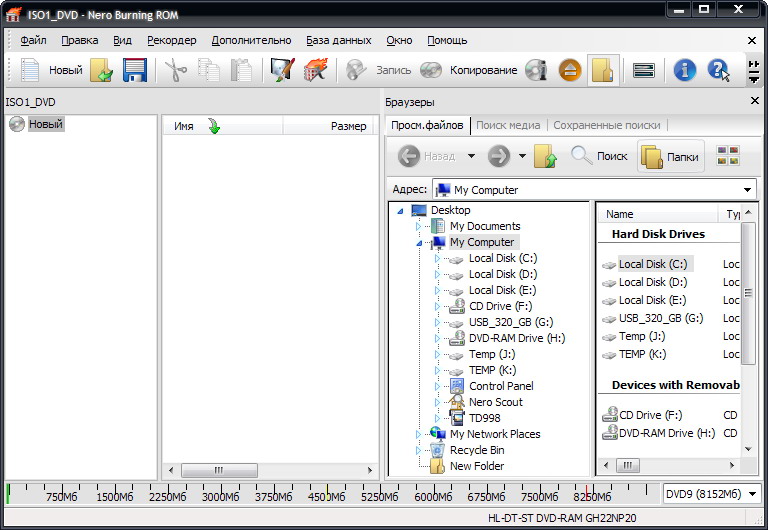Click the help question mark icon

click(718, 70)
